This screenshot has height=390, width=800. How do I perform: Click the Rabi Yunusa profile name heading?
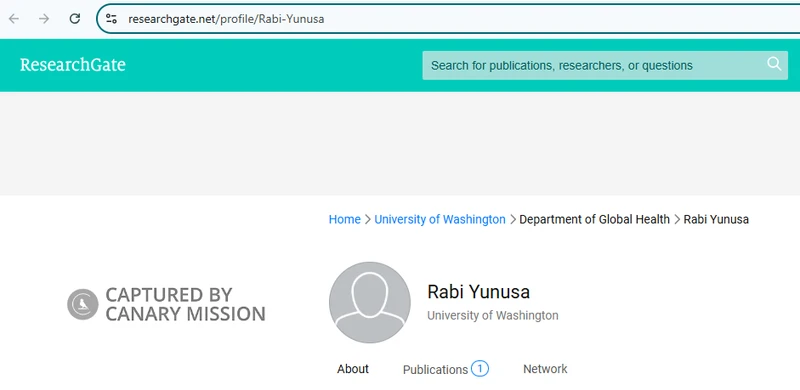[479, 292]
